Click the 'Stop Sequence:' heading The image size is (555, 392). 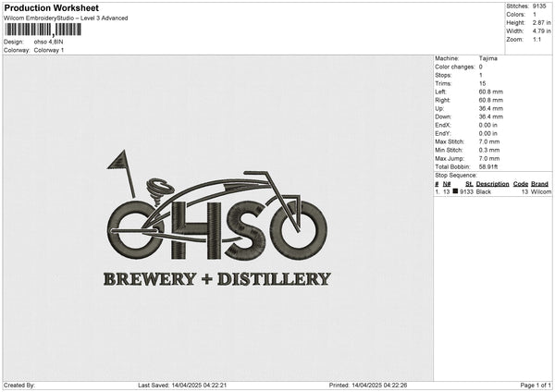pos(456,176)
